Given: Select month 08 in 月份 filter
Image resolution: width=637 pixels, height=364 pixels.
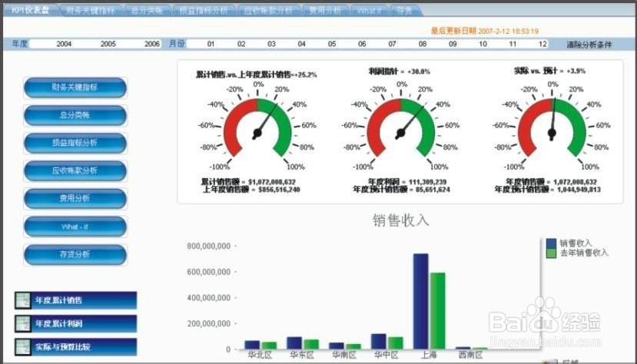Looking at the screenshot, I should pyautogui.click(x=423, y=44).
